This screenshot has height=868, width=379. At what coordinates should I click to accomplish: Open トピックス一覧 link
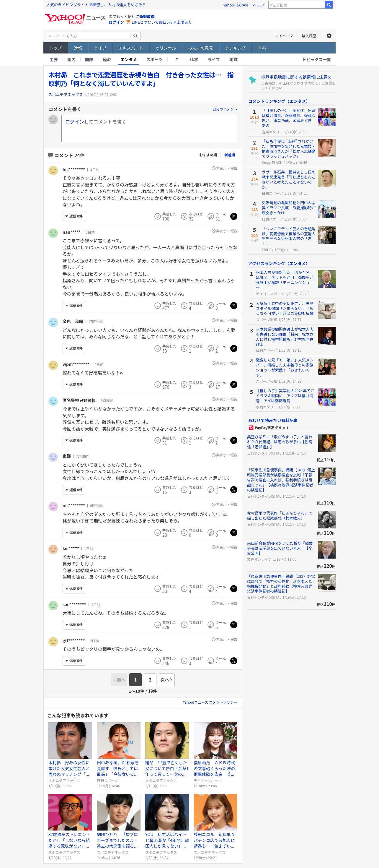(x=316, y=60)
